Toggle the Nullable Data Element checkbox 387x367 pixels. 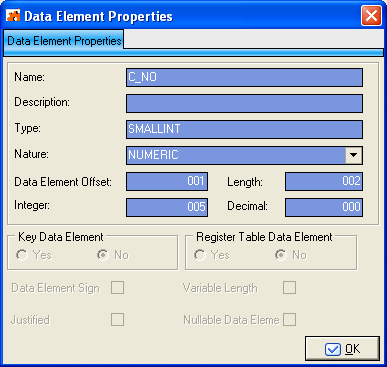click(289, 320)
